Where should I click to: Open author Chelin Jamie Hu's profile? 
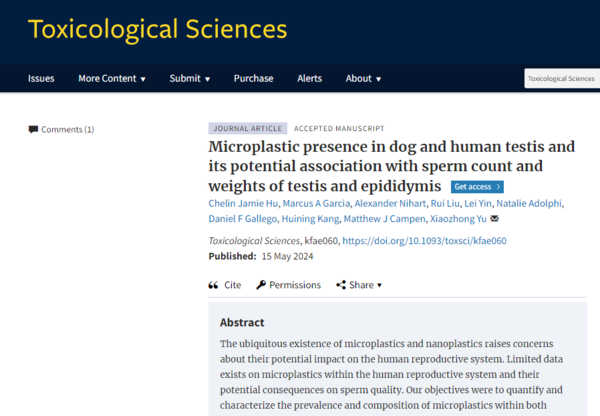pyautogui.click(x=243, y=204)
